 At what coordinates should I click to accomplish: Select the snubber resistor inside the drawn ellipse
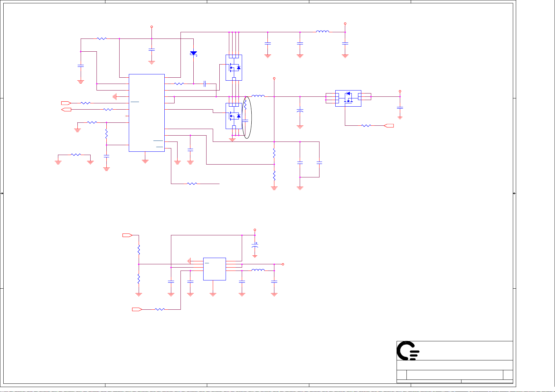pyautogui.click(x=245, y=105)
